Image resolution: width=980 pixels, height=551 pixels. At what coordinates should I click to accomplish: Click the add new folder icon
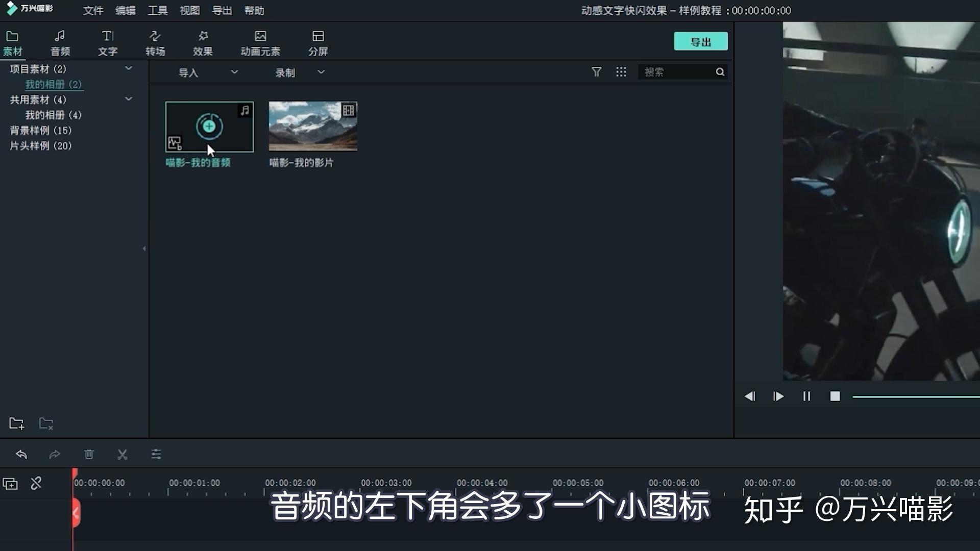coord(16,423)
